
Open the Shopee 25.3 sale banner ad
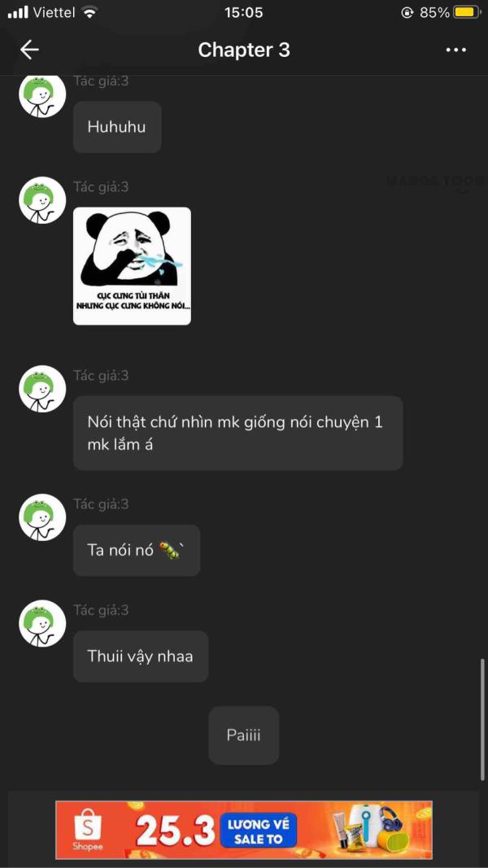(244, 830)
